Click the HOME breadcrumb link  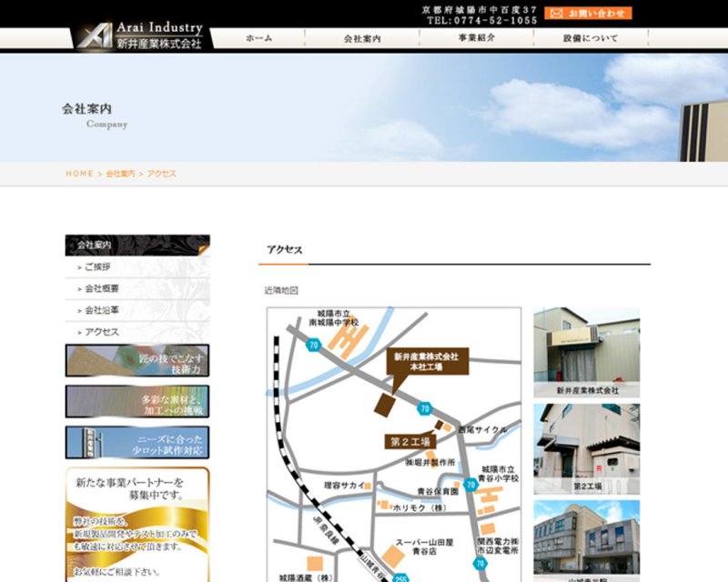point(79,174)
